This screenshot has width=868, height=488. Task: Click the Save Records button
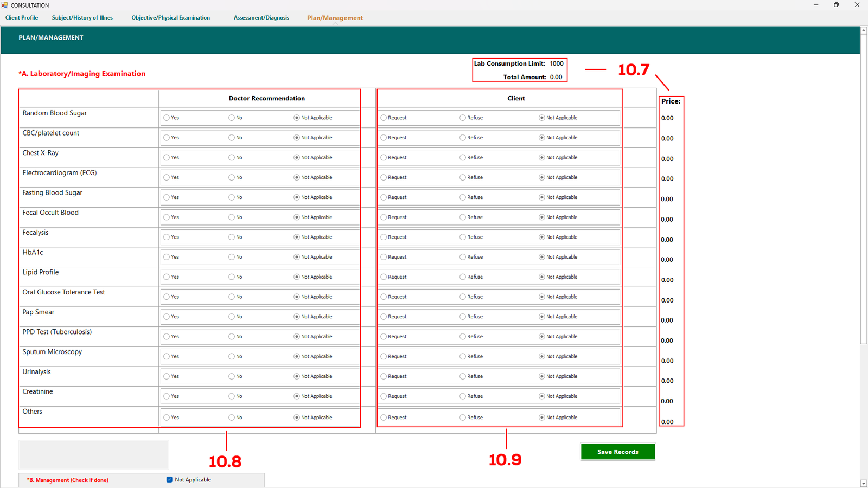pos(617,452)
